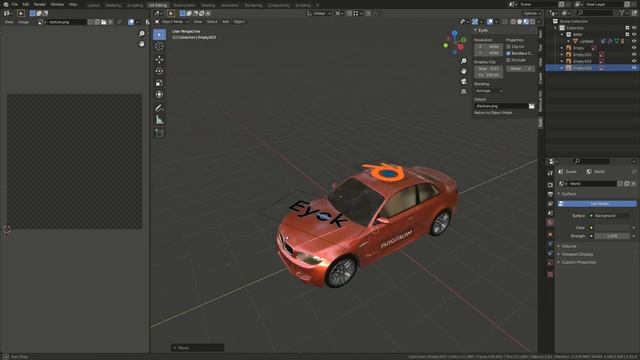Switch to the Layout workspace tab
Viewport: 640px width, 360px height.
coord(93,5)
